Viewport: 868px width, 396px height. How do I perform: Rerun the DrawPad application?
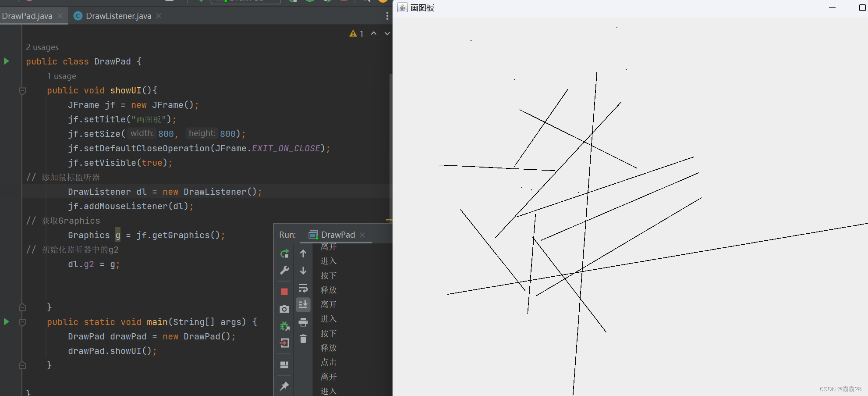pyautogui.click(x=284, y=253)
